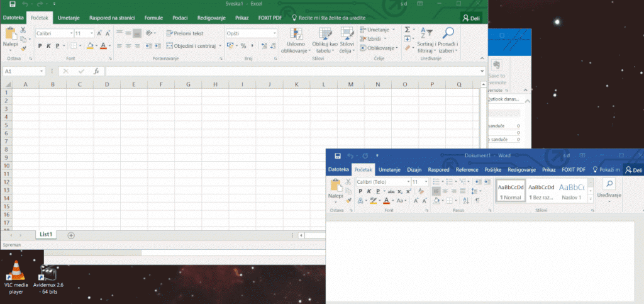Click Excel Deli share button
The width and height of the screenshot is (644, 304).
471,18
